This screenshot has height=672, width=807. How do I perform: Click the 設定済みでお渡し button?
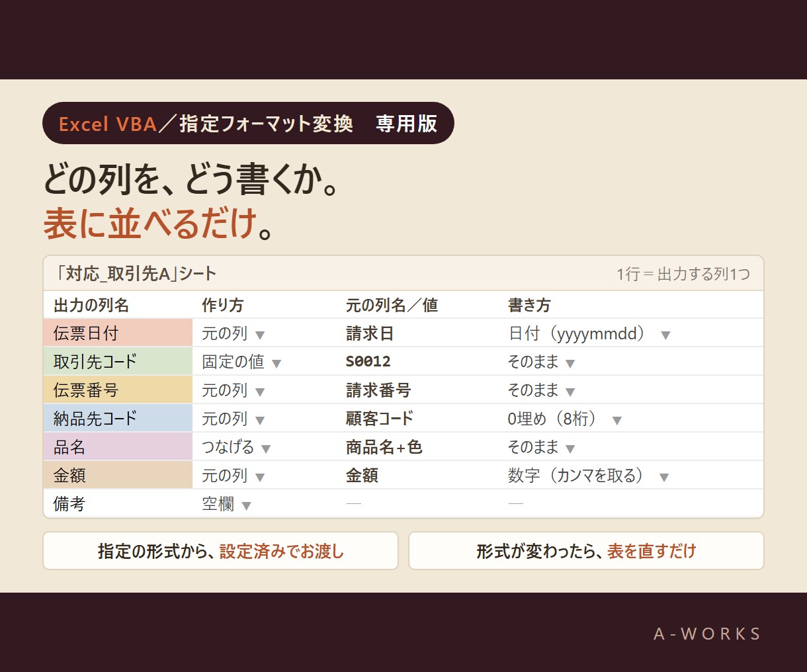[x=221, y=551]
